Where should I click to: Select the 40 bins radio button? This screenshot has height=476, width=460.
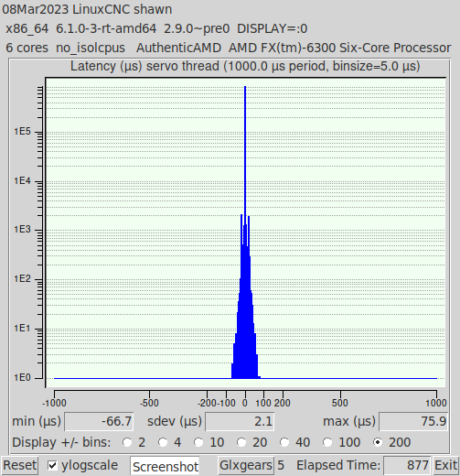(x=284, y=442)
